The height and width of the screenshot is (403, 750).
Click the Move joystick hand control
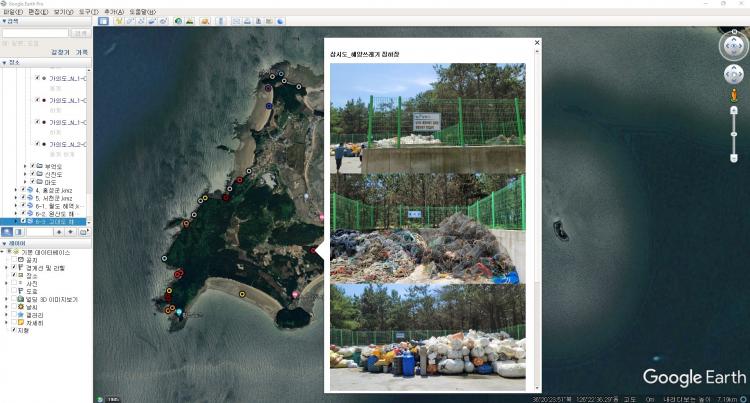coord(734,74)
